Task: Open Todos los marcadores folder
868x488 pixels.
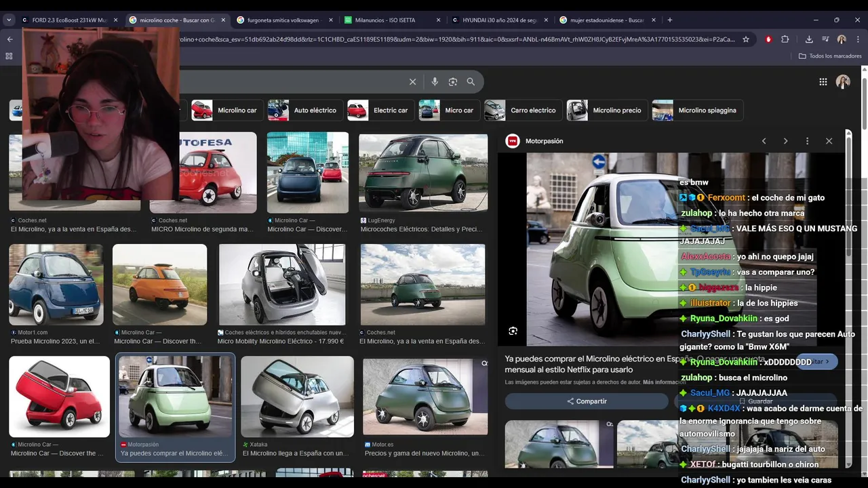Action: [x=830, y=56]
